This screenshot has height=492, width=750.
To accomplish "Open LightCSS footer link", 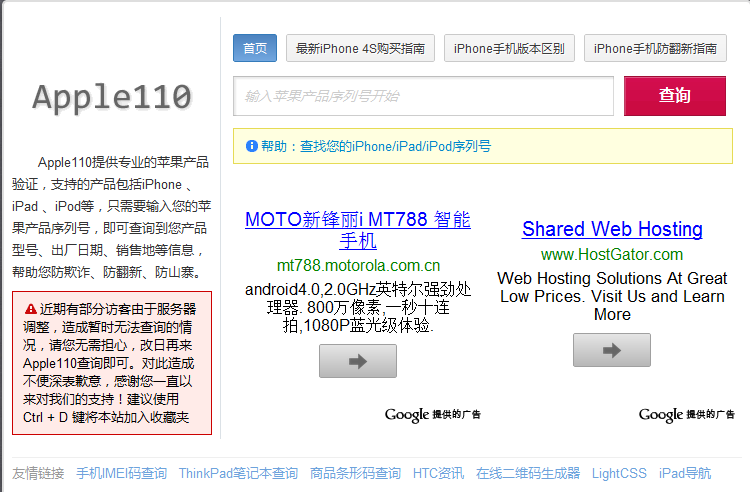I will (x=619, y=473).
